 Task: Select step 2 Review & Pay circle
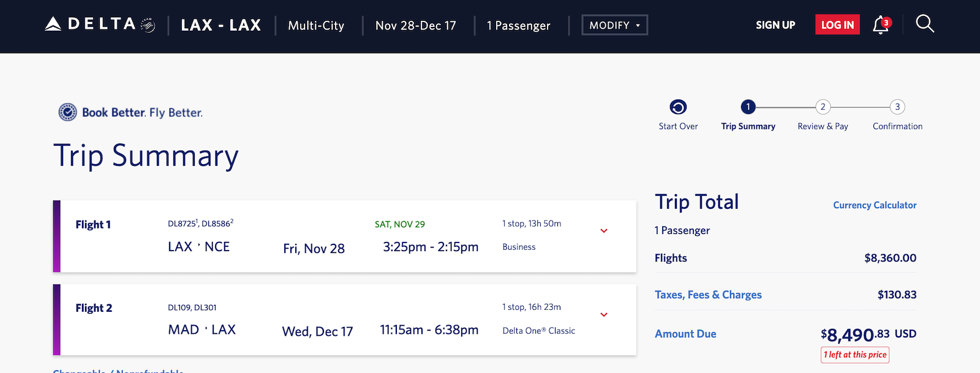coord(823,107)
